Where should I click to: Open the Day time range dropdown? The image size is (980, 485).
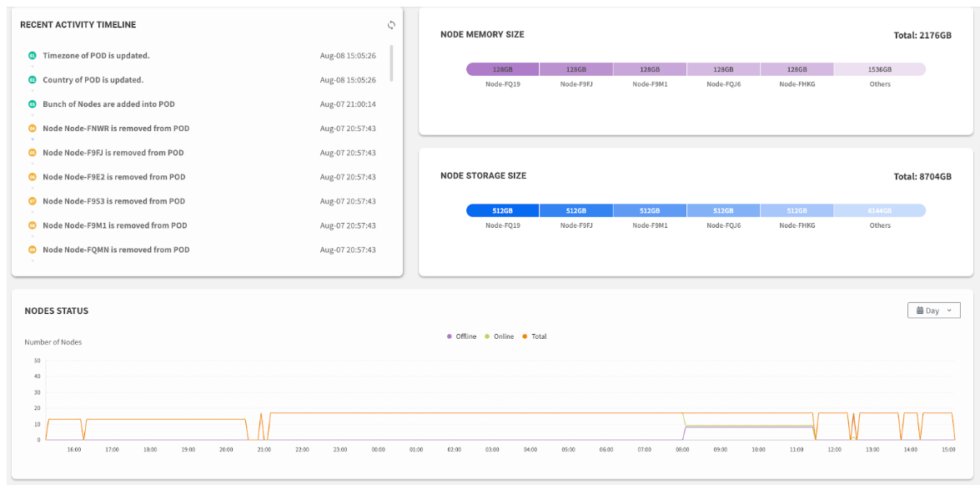coord(933,311)
